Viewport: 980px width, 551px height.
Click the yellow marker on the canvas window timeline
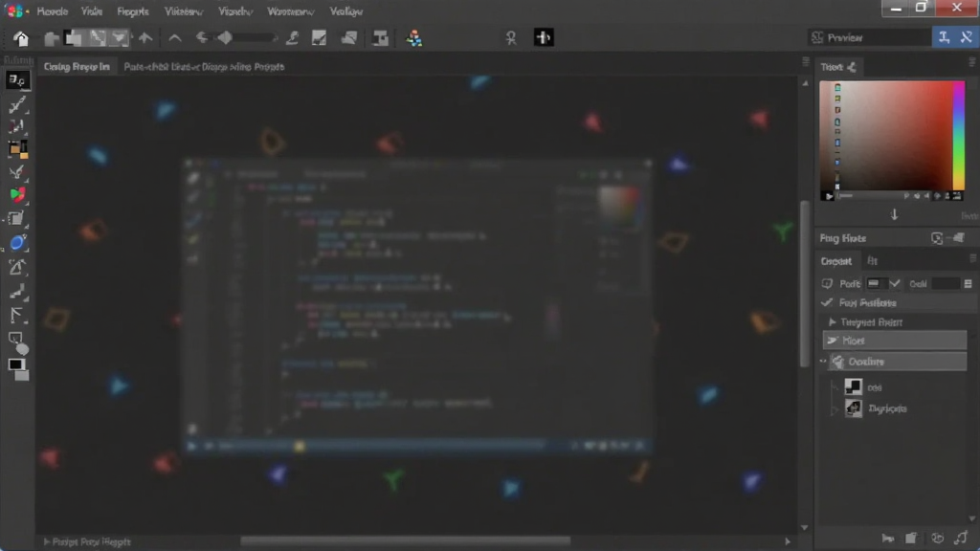point(300,446)
